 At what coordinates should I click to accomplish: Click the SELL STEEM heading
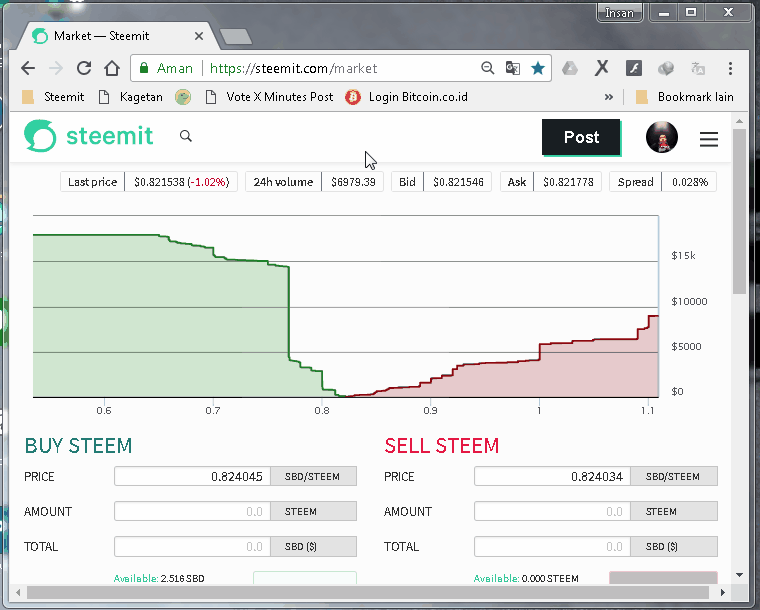(442, 446)
